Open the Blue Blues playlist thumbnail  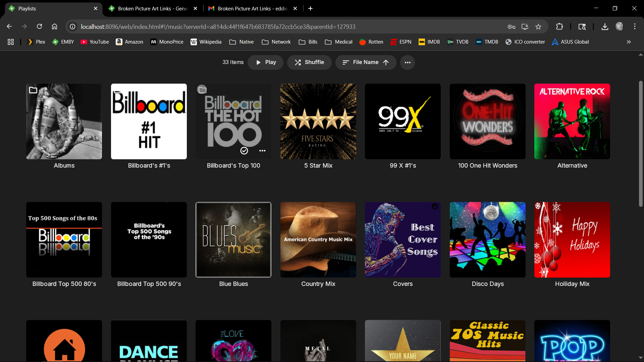tap(233, 240)
